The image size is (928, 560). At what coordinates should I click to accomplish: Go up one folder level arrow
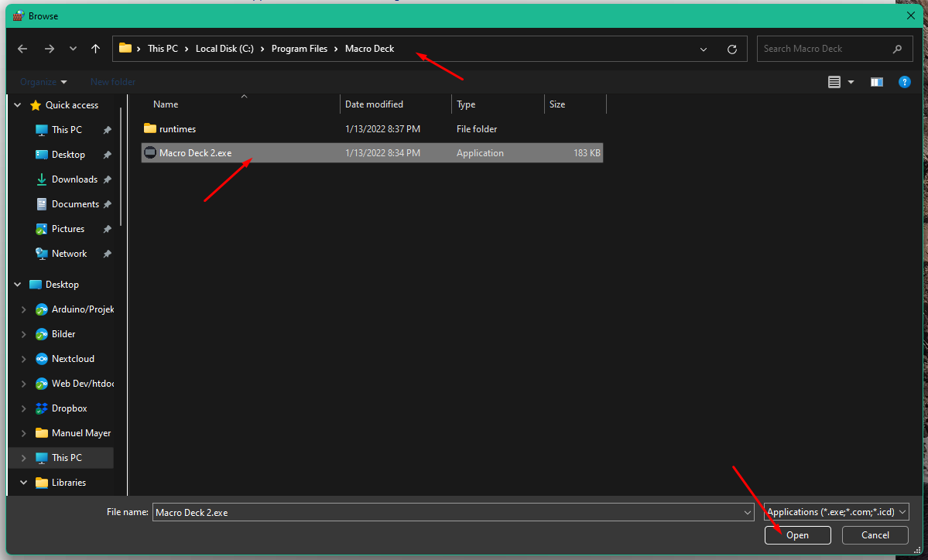click(x=95, y=49)
